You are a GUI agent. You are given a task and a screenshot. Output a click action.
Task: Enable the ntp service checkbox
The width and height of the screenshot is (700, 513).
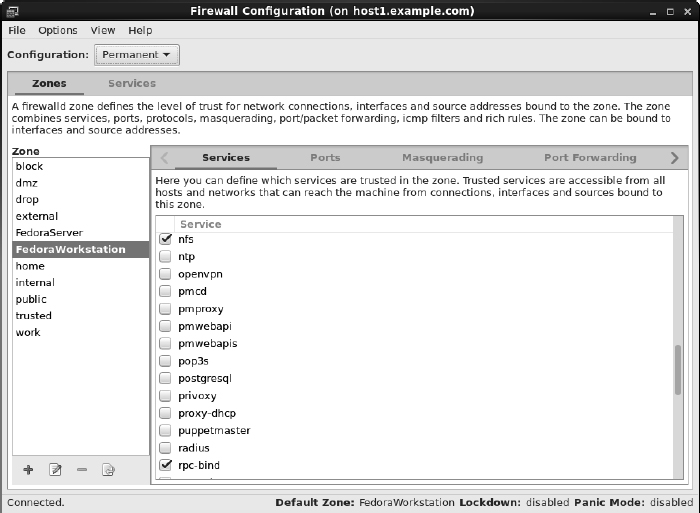[x=165, y=256]
